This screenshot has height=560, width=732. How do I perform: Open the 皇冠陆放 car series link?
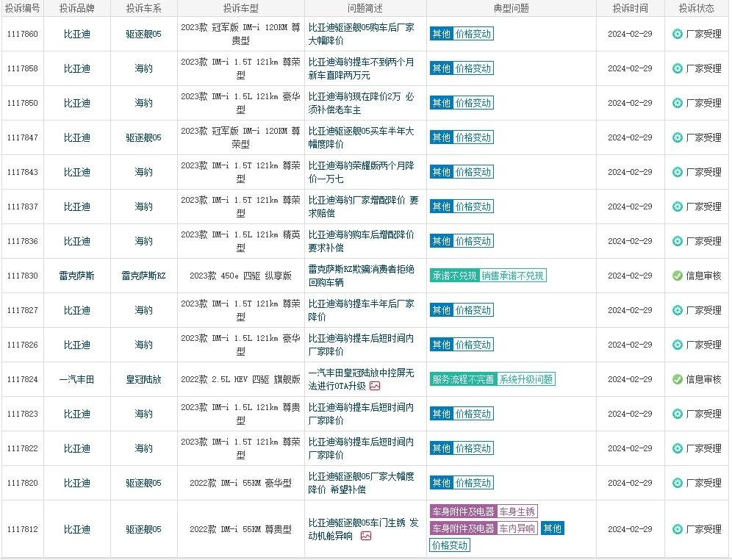pos(143,379)
